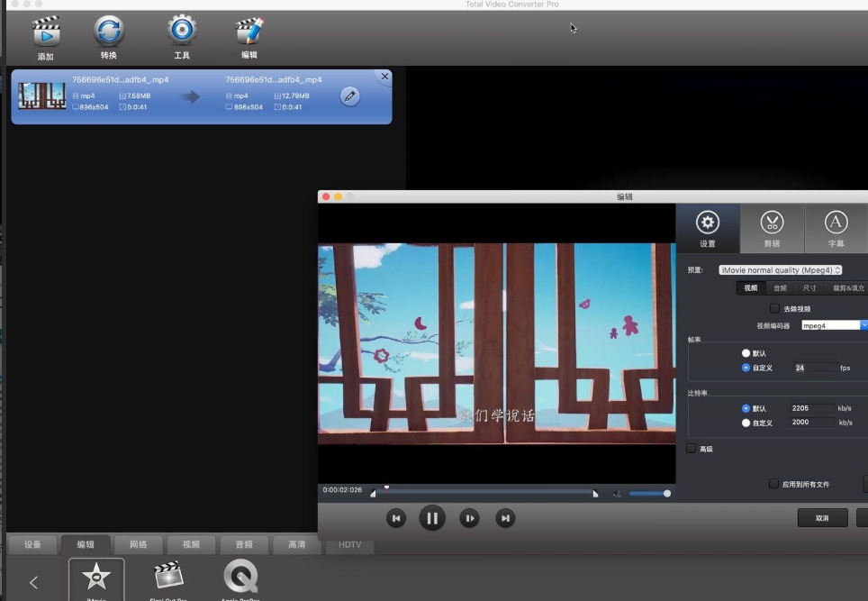Screen dimensions: 868x601
Task: Click the trim start marker on timeline
Action: point(373,494)
